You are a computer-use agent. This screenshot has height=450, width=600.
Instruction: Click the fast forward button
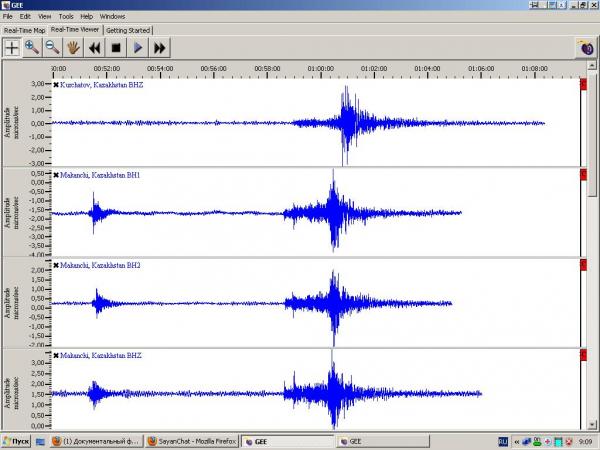point(160,48)
